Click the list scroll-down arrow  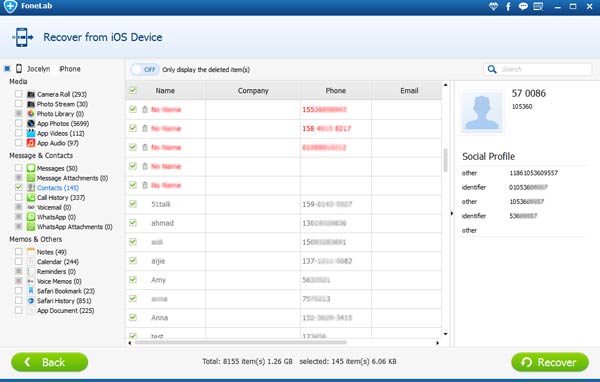(445, 334)
